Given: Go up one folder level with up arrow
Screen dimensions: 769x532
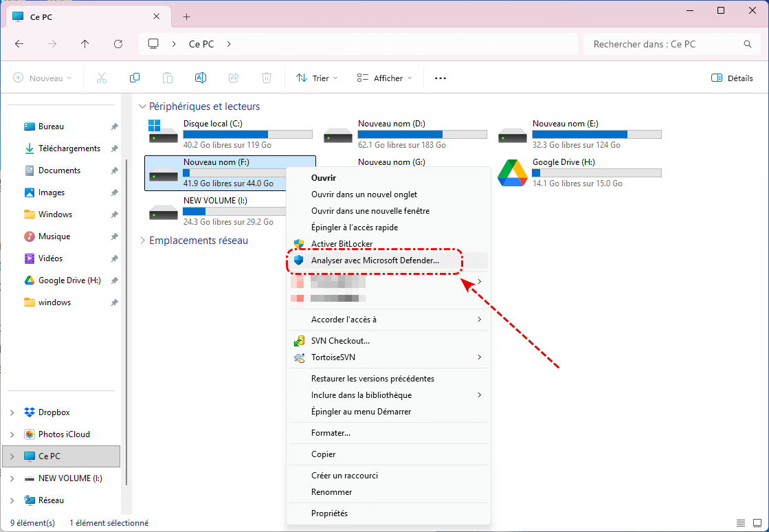Looking at the screenshot, I should point(85,44).
